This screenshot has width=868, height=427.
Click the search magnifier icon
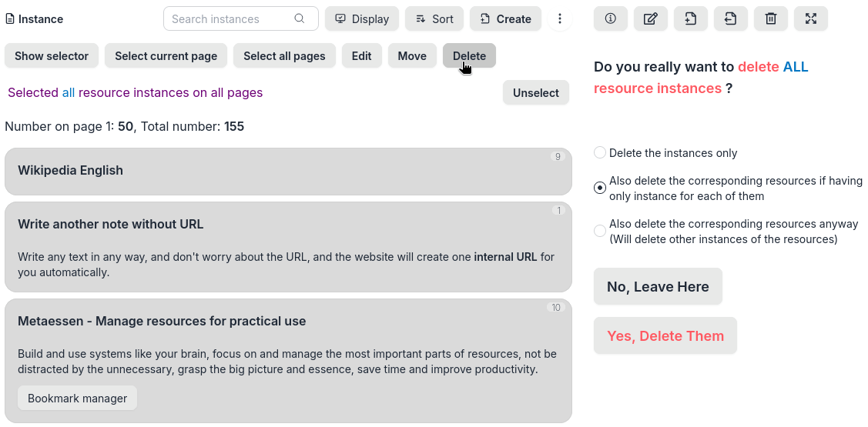[x=300, y=18]
